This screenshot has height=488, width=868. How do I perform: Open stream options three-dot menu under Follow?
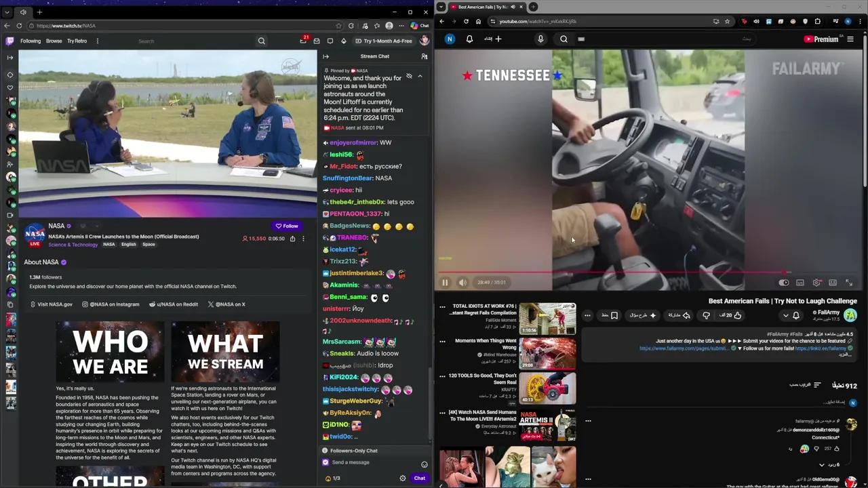click(303, 239)
